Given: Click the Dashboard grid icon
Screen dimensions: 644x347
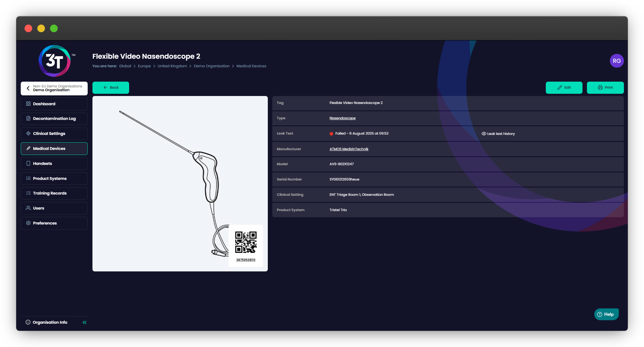Looking at the screenshot, I should coord(28,104).
